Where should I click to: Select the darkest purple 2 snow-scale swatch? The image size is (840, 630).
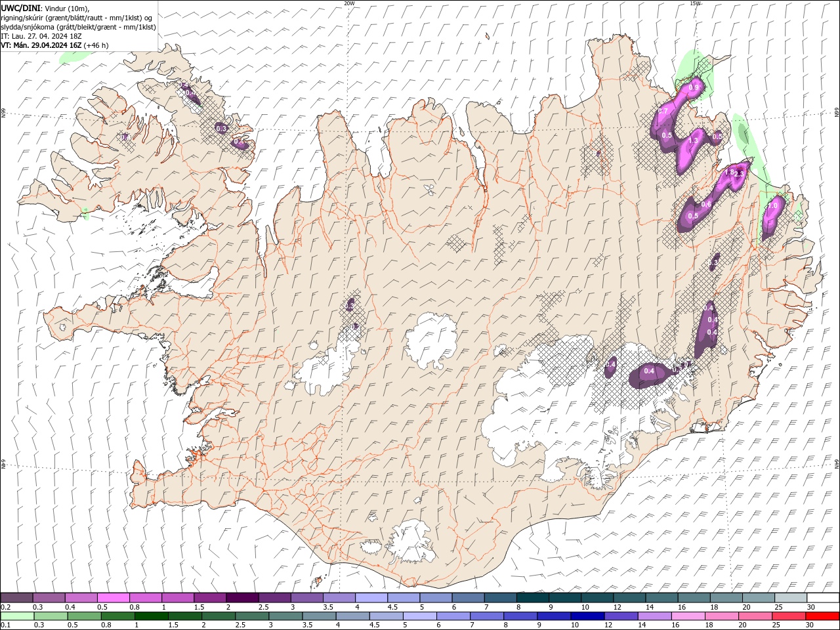(242, 598)
